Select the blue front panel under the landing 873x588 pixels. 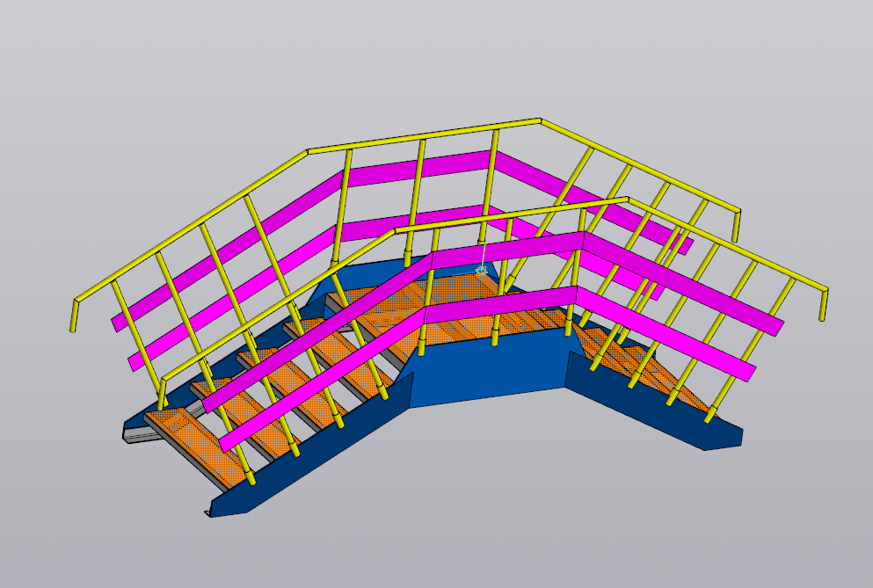488,367
